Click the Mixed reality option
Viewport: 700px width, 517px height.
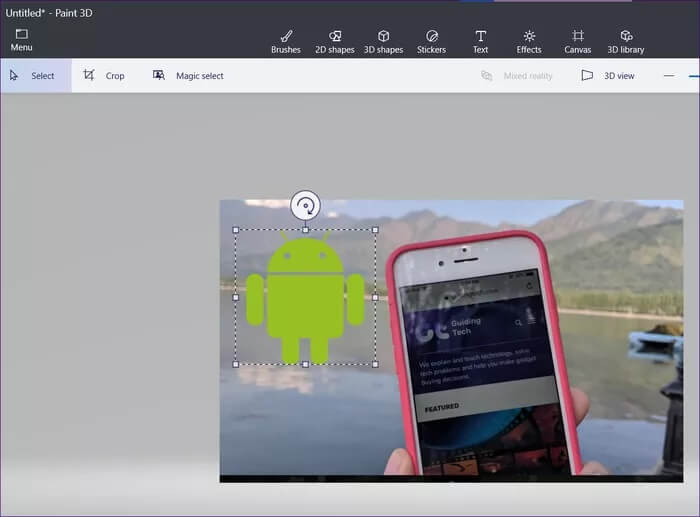(x=517, y=76)
